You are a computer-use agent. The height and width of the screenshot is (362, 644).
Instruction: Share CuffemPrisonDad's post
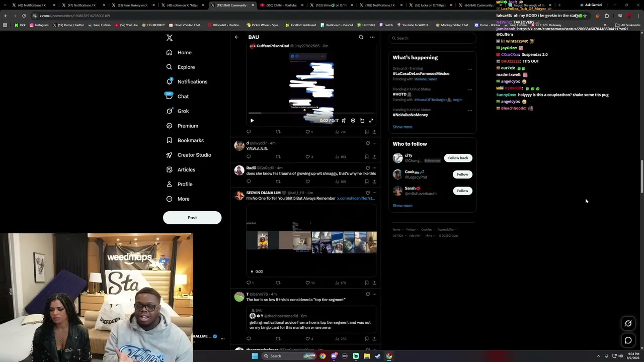374,132
